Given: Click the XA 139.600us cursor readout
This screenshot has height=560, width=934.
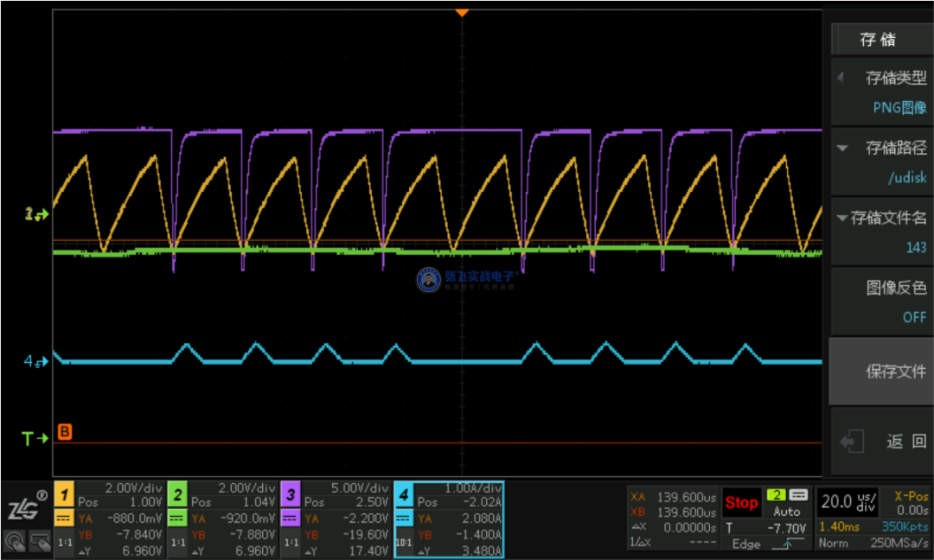Looking at the screenshot, I should click(673, 496).
